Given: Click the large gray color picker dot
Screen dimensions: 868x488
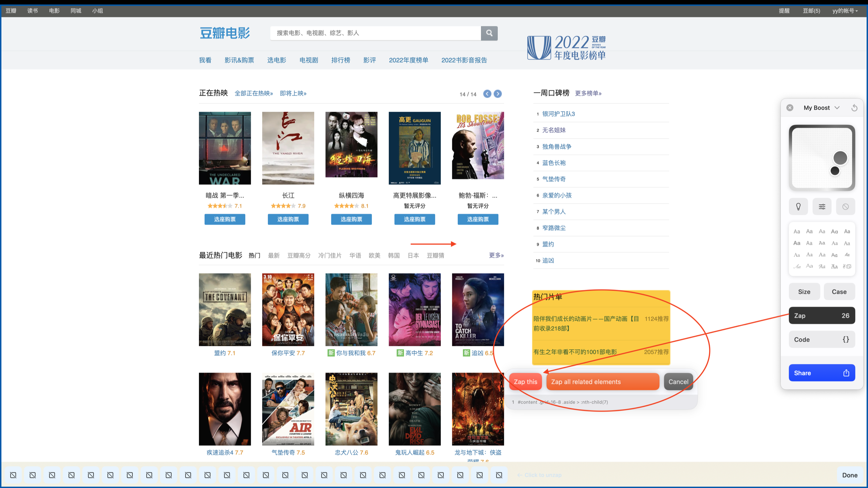Looking at the screenshot, I should [840, 158].
